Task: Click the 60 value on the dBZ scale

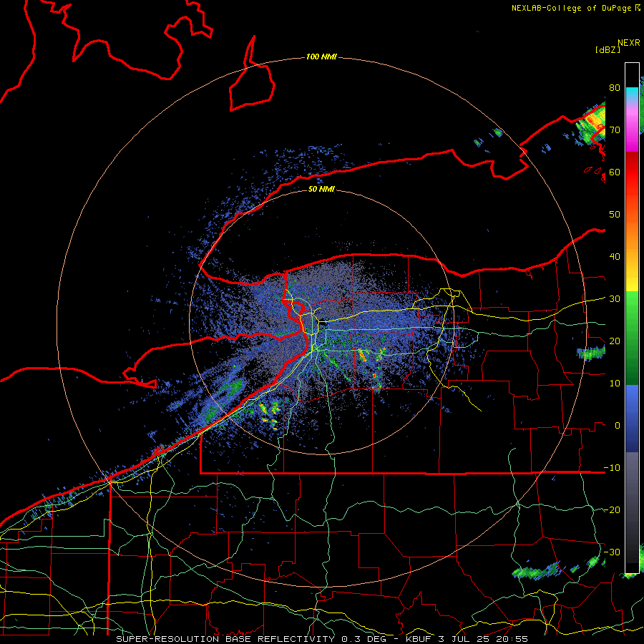Action: [615, 172]
